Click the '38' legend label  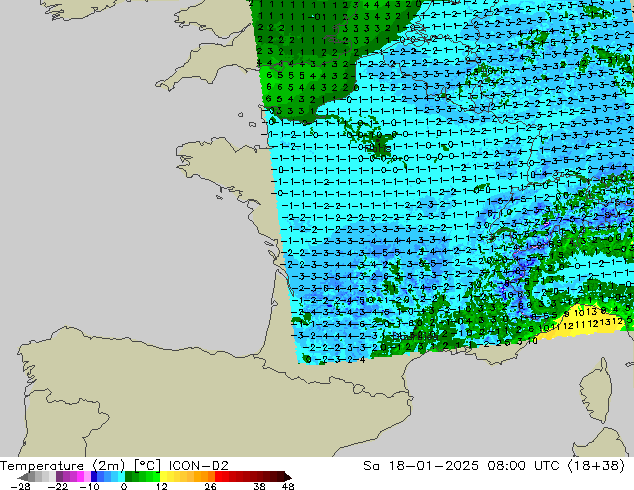pyautogui.click(x=260, y=486)
